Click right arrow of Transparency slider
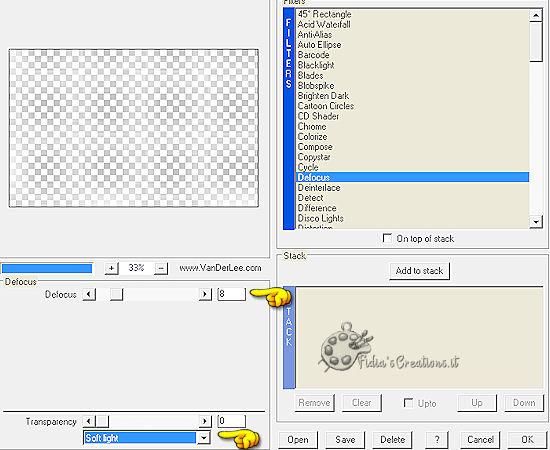The height and width of the screenshot is (450, 550). coord(205,421)
